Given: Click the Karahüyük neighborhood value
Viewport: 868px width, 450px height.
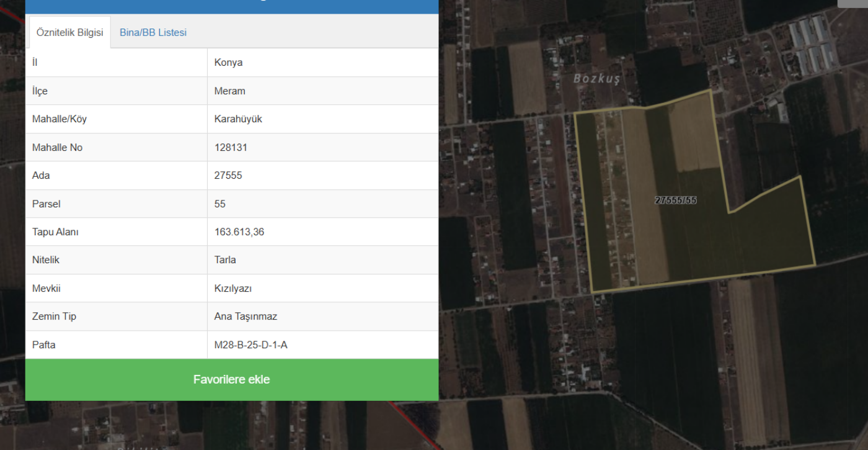Looking at the screenshot, I should point(238,119).
